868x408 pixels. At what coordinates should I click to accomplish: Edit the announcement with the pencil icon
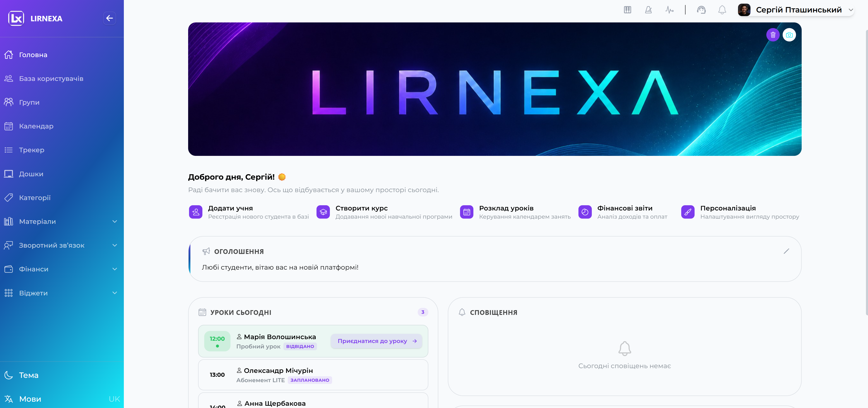[786, 251]
